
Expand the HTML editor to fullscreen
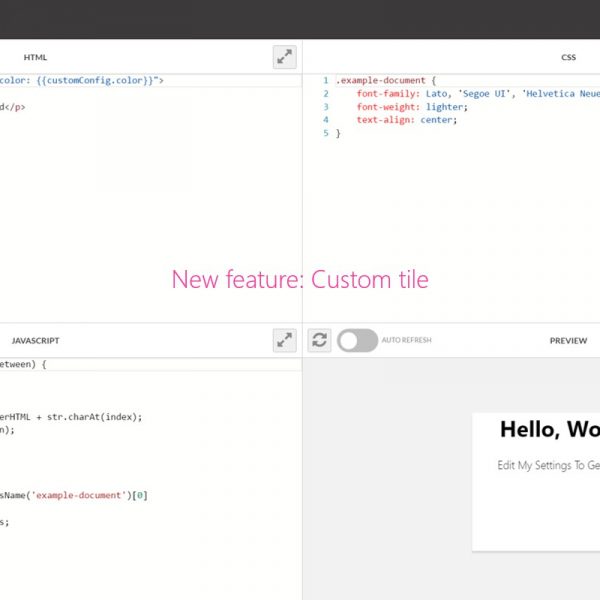pos(285,57)
